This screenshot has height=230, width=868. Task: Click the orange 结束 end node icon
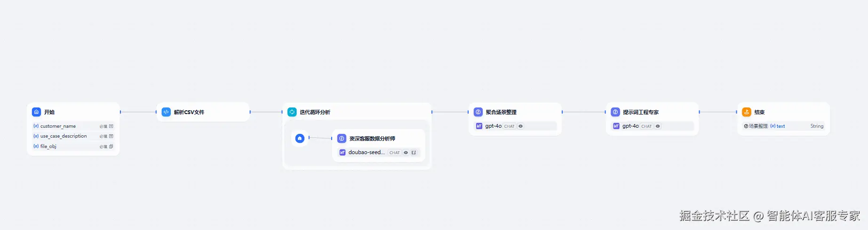pyautogui.click(x=747, y=112)
